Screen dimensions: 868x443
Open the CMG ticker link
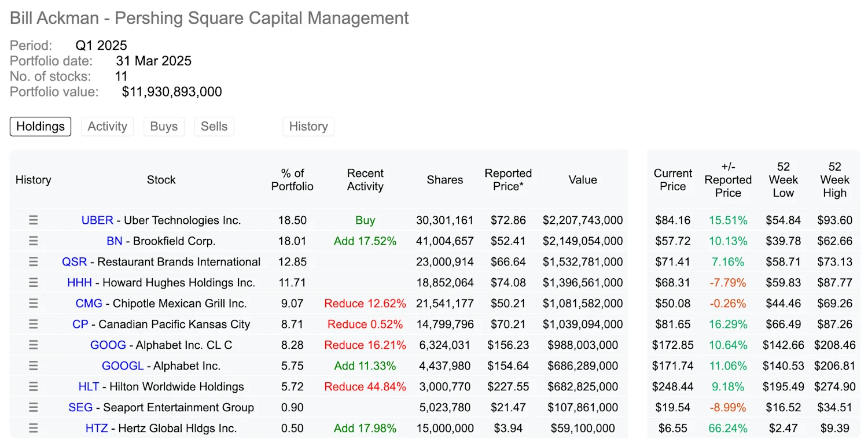pos(89,304)
